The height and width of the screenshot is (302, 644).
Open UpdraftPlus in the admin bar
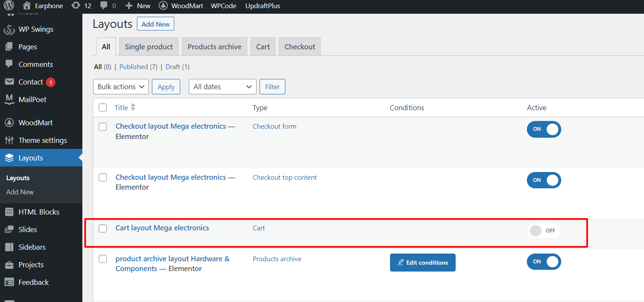(263, 6)
